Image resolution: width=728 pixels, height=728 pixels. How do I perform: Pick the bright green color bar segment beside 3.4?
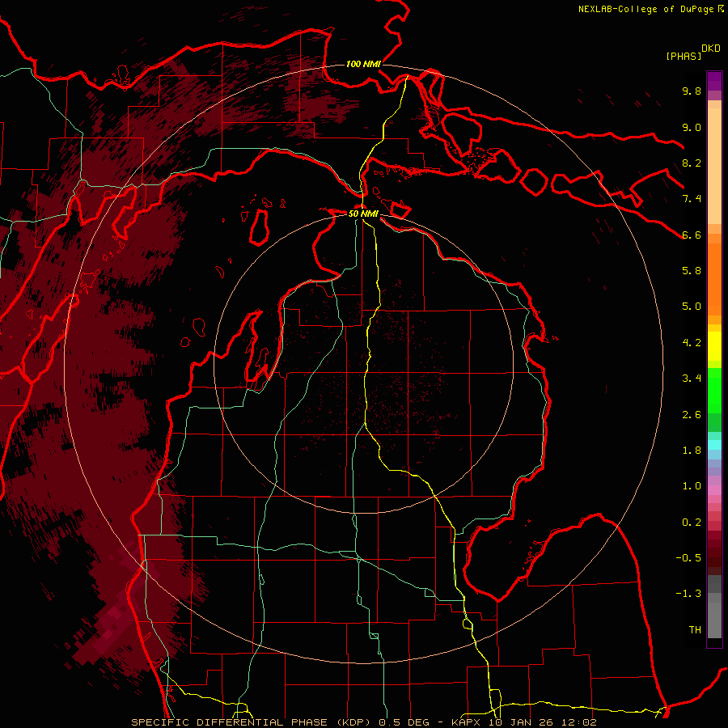pos(714,390)
